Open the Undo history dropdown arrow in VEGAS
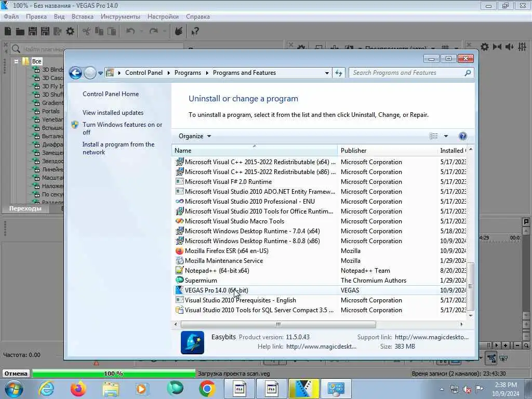This screenshot has height=399, width=532. pyautogui.click(x=141, y=32)
